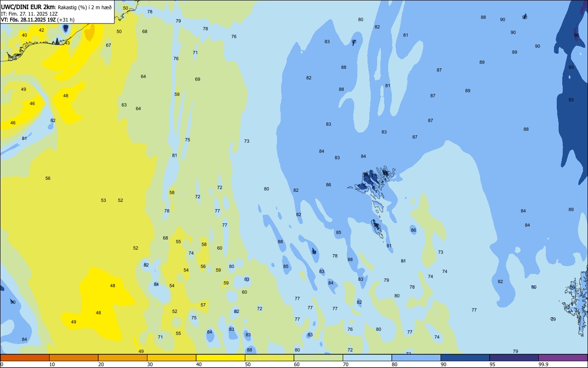Click the '(+31 h)' forecast offset text
The height and width of the screenshot is (368, 588).
tap(66, 20)
